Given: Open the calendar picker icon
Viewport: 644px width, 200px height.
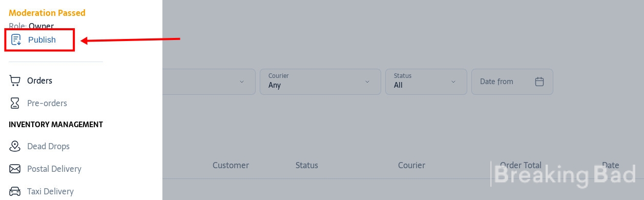Looking at the screenshot, I should click(539, 82).
